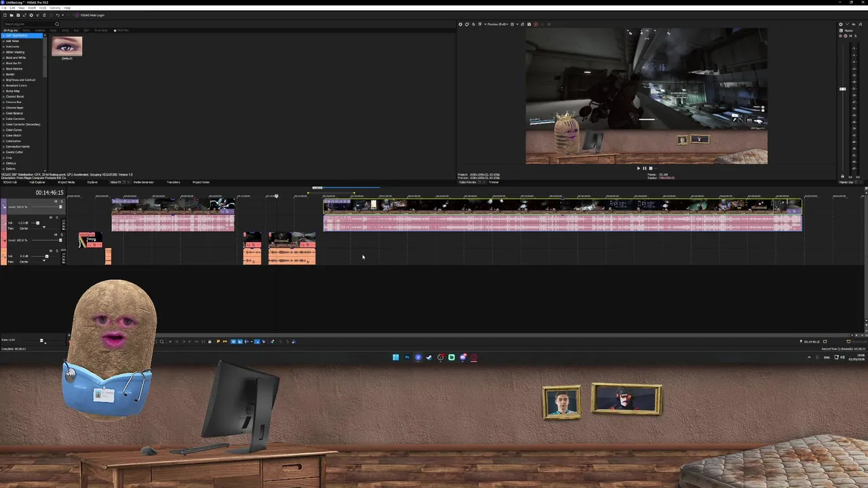The width and height of the screenshot is (868, 488).
Task: Click the orange marker flag icon in timeline toolbar
Action: (x=218, y=342)
